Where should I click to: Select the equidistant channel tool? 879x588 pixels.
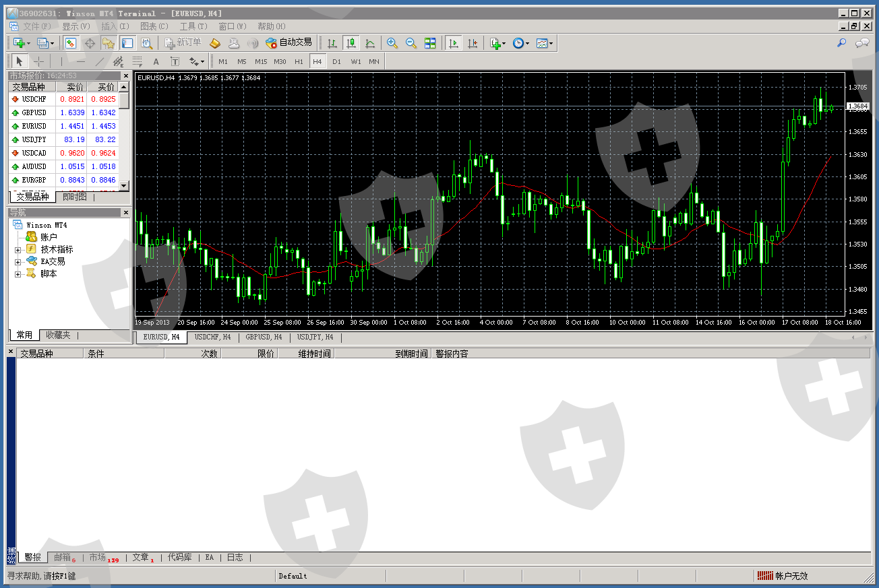point(119,61)
